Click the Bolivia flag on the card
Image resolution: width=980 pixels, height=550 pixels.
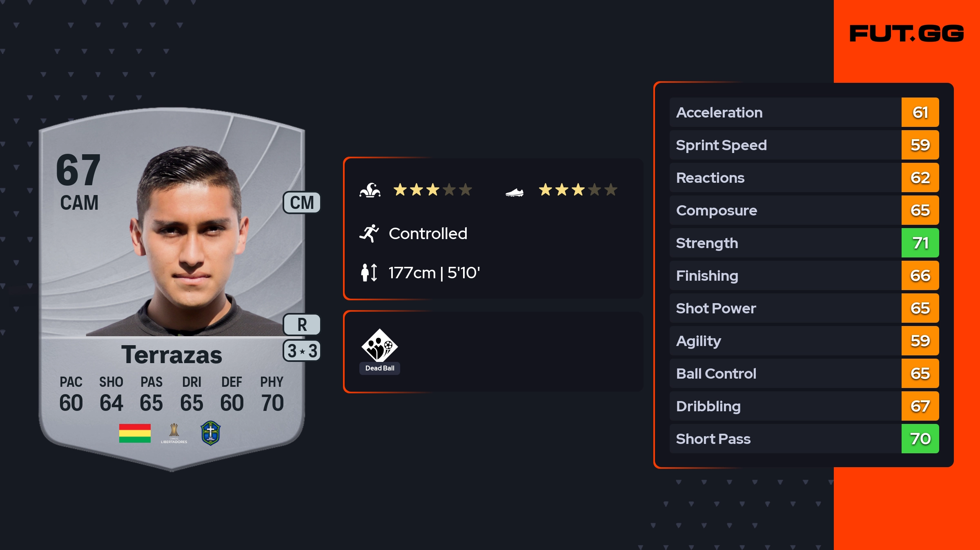pyautogui.click(x=135, y=433)
